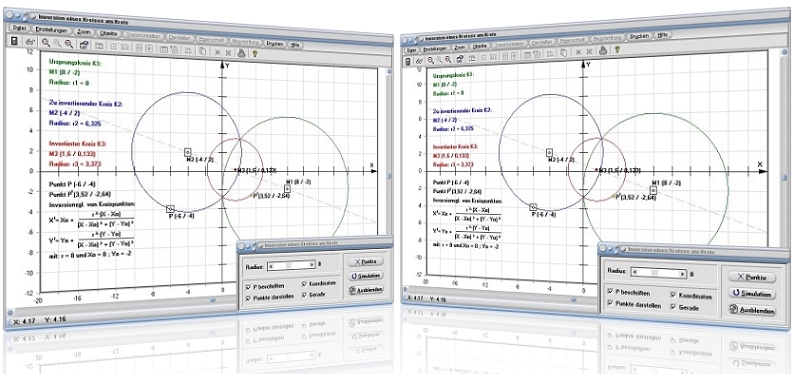Click point M1 marker in left window graph
Image resolution: width=794 pixels, height=374 pixels.
tap(287, 188)
